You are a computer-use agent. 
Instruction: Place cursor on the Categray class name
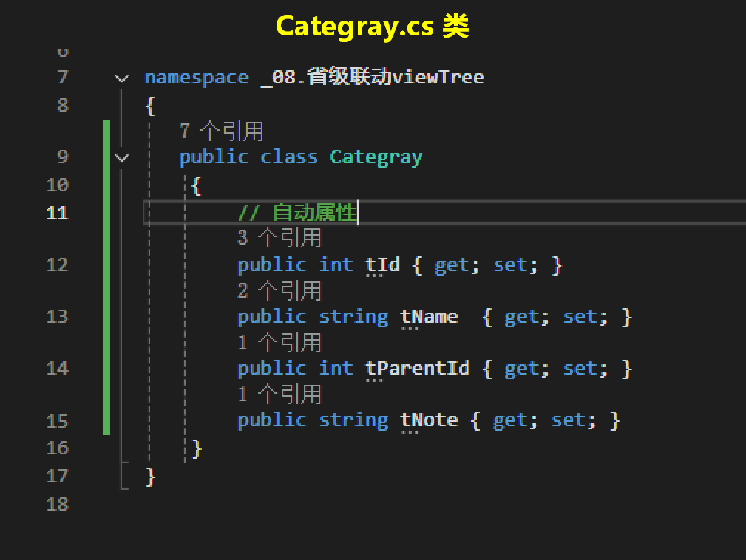click(x=376, y=157)
